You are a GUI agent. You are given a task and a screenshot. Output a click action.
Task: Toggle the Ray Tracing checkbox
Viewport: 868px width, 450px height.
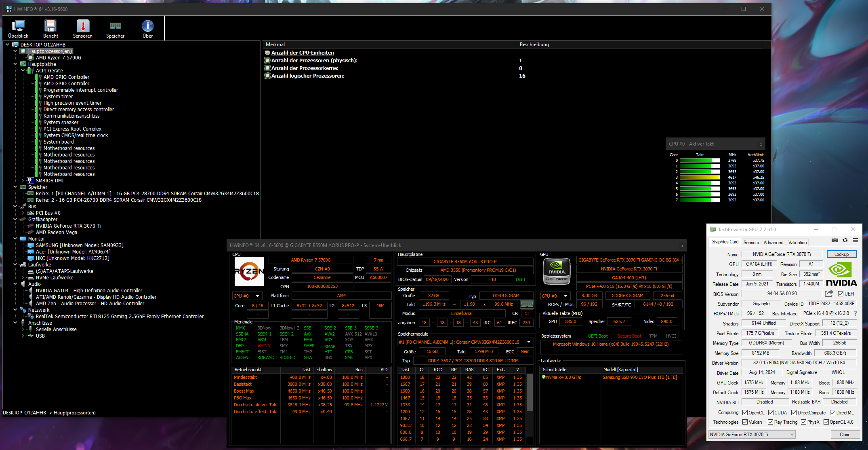click(770, 422)
